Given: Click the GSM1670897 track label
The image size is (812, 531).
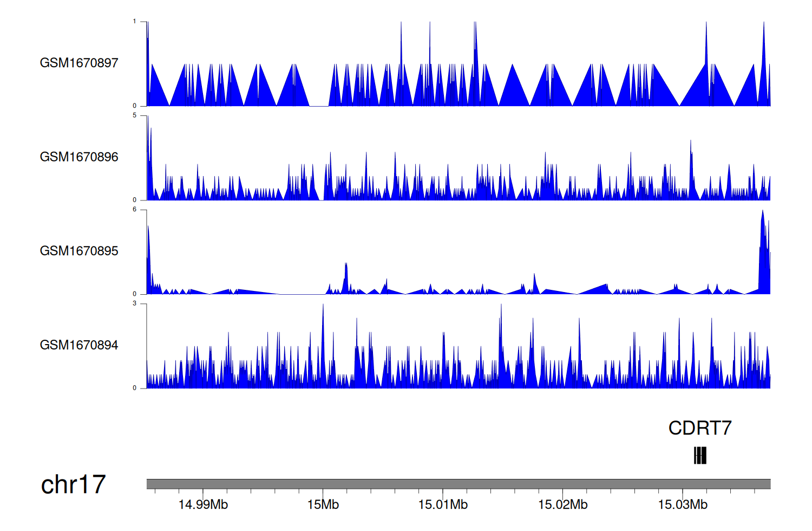Looking at the screenshot, I should 79,63.
